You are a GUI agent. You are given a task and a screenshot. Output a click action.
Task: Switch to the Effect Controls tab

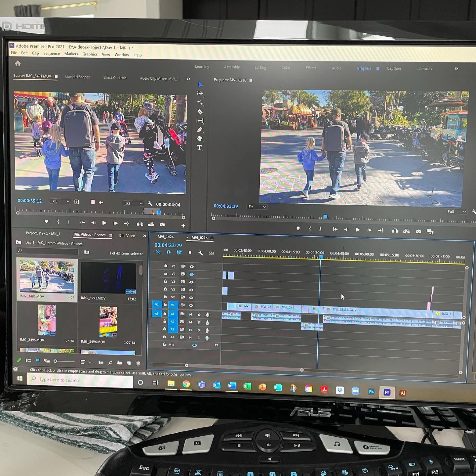(114, 78)
